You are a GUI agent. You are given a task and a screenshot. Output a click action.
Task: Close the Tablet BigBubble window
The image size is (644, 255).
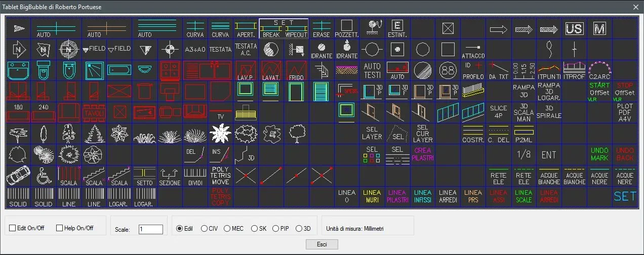pos(636,7)
